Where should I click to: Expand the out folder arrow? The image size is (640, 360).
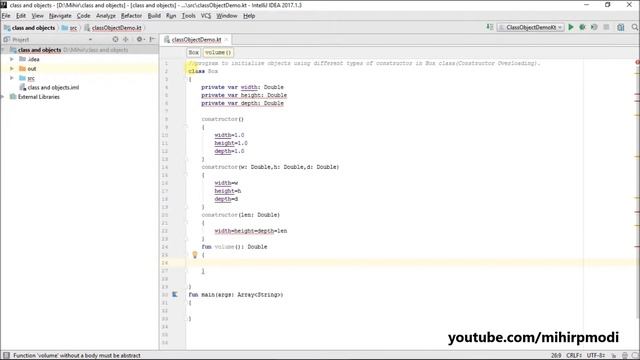click(x=12, y=69)
